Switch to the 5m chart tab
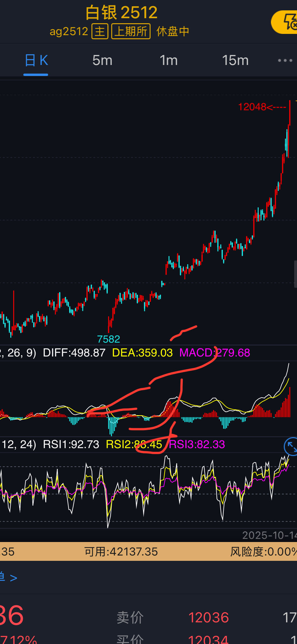297x644 pixels. [102, 60]
